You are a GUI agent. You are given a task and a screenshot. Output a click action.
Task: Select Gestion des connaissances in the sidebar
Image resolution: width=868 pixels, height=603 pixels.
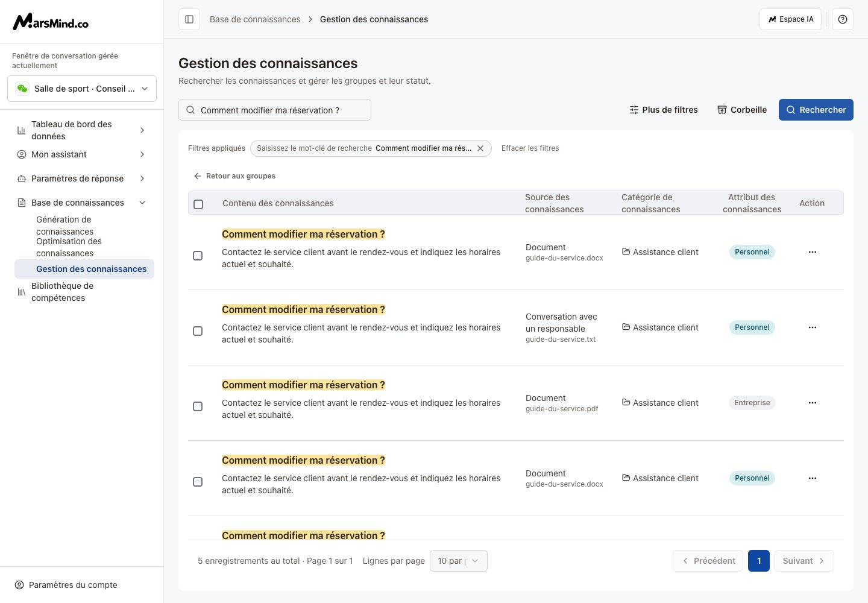(84, 269)
